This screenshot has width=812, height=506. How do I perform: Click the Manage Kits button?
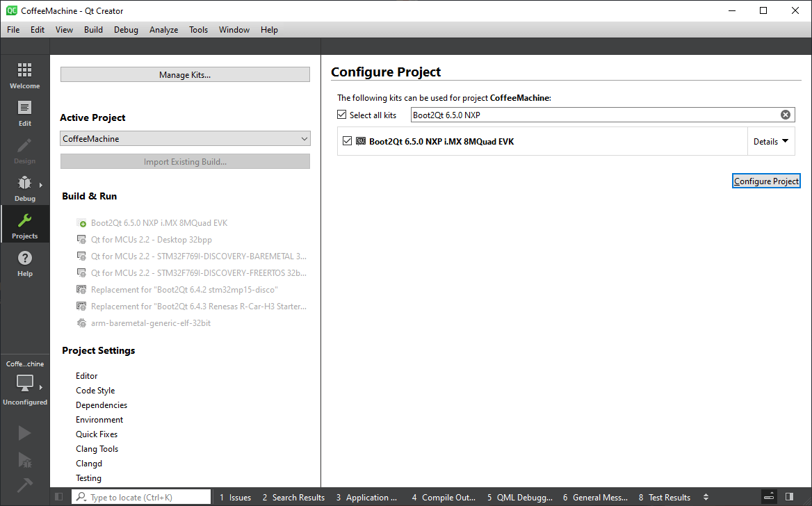click(x=185, y=74)
